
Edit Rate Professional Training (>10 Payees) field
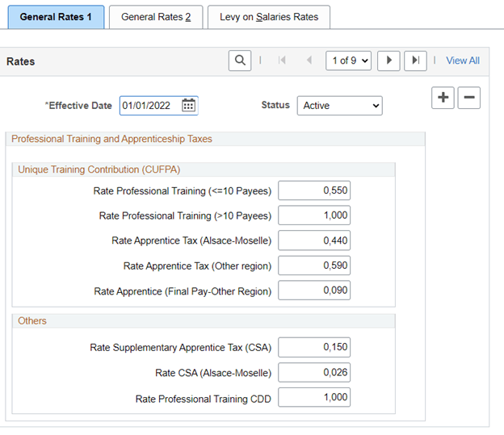(x=314, y=215)
